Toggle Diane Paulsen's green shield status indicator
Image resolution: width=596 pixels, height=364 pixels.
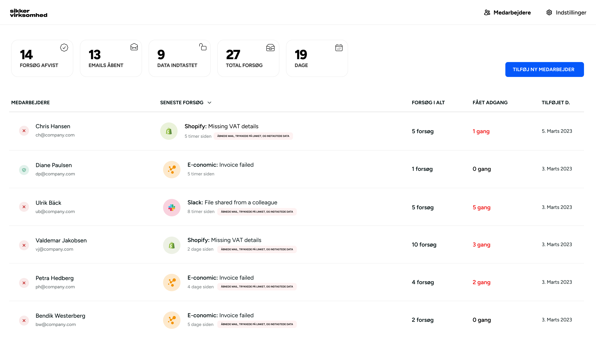click(24, 170)
